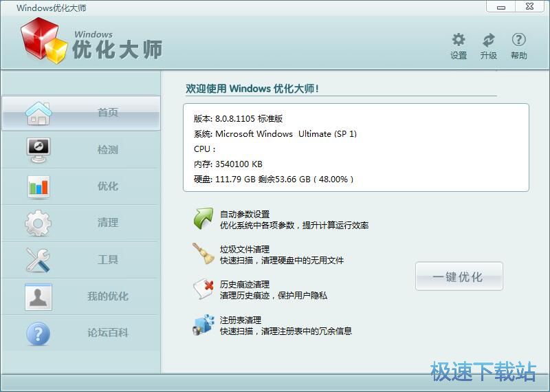Click the 升级 label in header
This screenshot has width=550, height=392.
coord(488,56)
